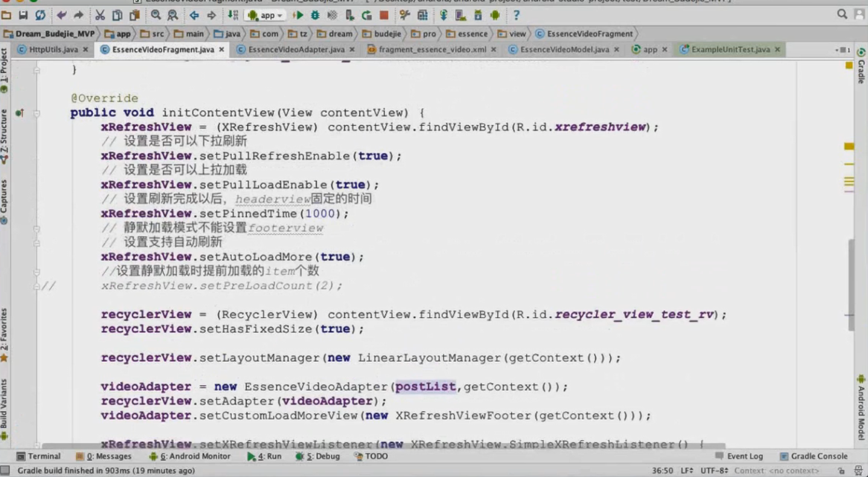Click the horizontal editor scrollbar

(383, 446)
